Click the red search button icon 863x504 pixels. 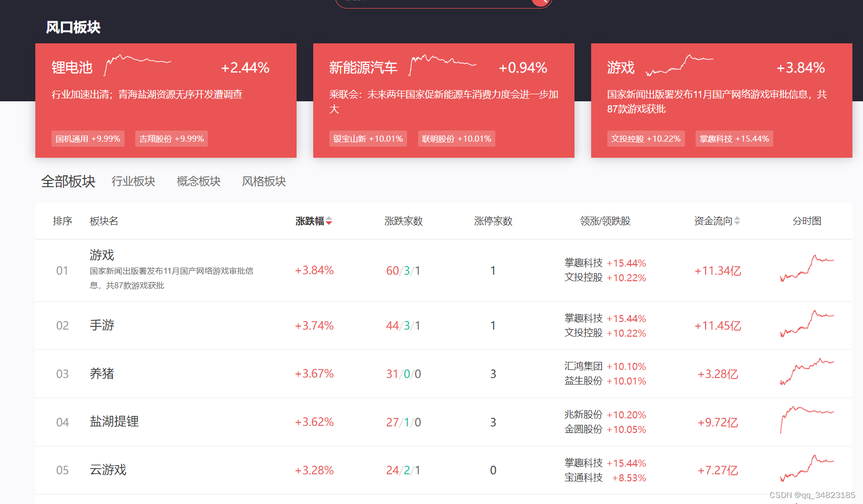point(541,2)
